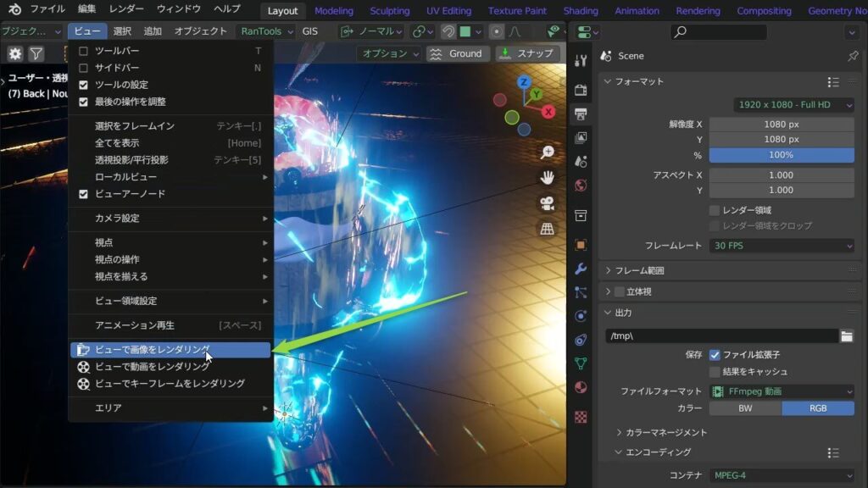Image resolution: width=868 pixels, height=488 pixels.
Task: Open format presets list icon in フォーマット
Action: [833, 82]
